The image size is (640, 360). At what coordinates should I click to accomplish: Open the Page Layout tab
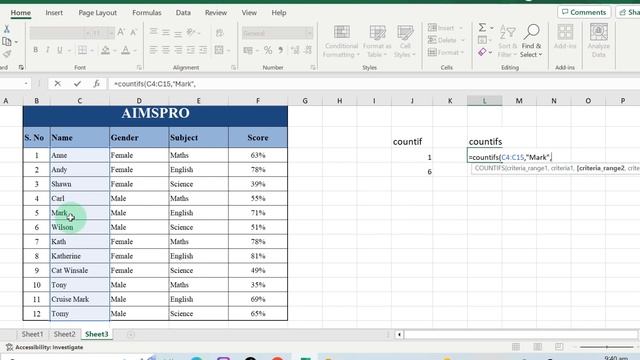coord(98,13)
